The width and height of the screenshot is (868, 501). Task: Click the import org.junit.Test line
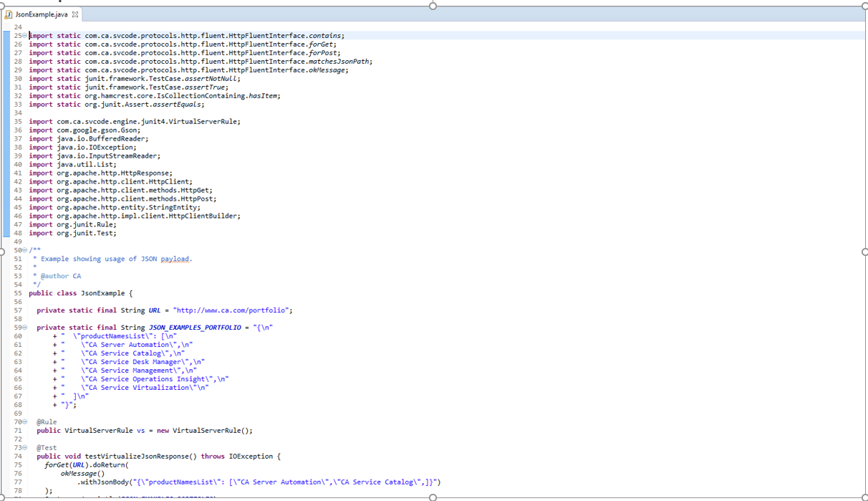[x=72, y=233]
